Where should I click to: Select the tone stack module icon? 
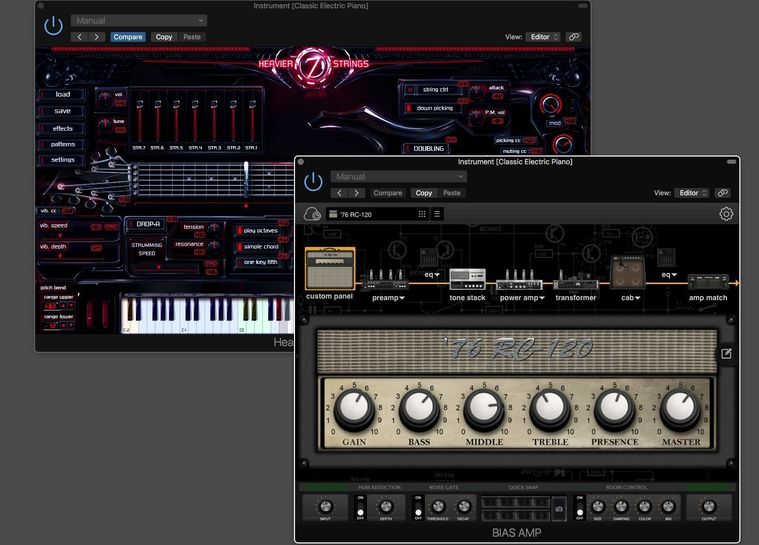pyautogui.click(x=467, y=280)
